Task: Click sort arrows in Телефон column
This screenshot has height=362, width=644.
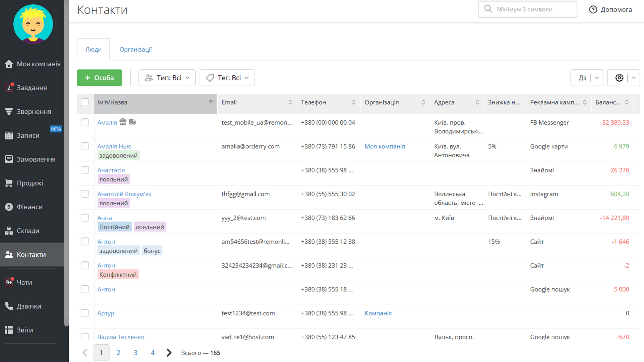Action: [354, 102]
